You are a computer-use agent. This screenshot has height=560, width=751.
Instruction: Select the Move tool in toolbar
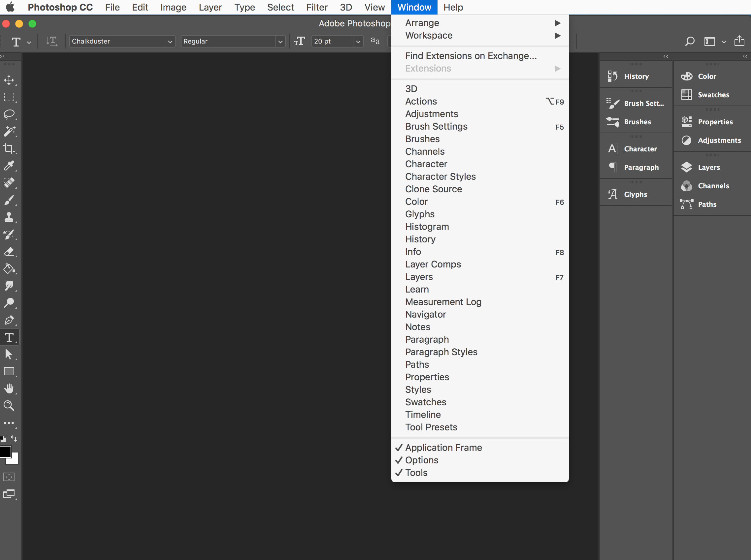(x=8, y=80)
